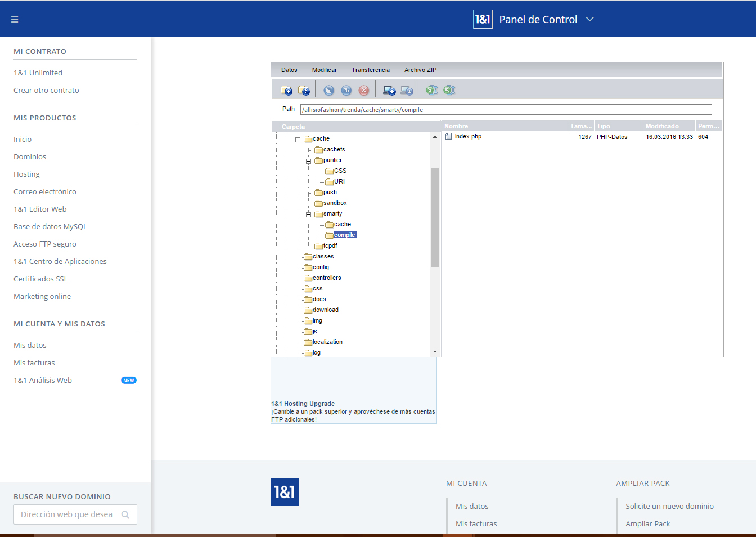756x537 pixels.
Task: Select the URI folder in tree
Action: [339, 181]
